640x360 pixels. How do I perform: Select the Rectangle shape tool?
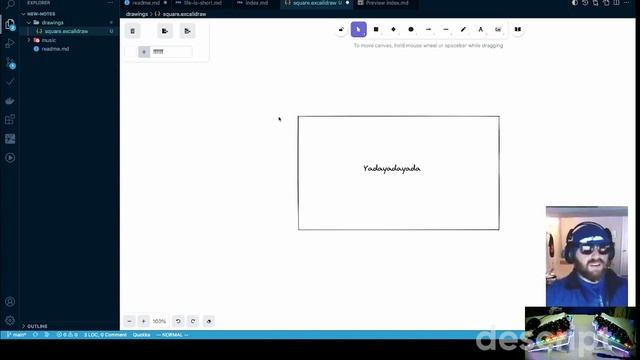point(376,29)
